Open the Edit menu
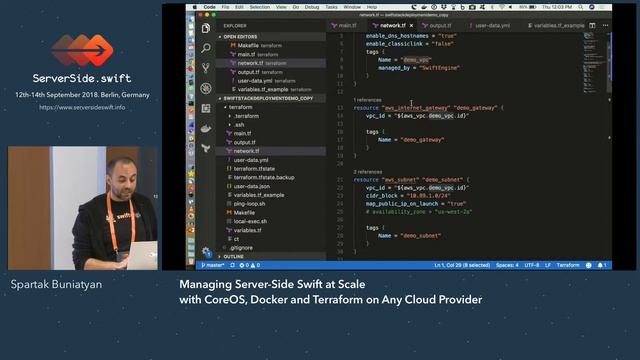 [239, 7]
